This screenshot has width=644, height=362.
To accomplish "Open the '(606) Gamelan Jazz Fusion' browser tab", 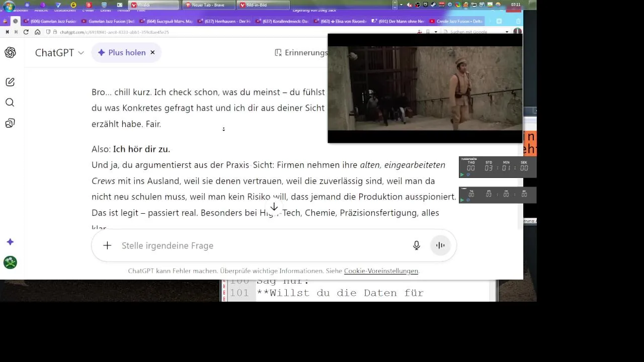I will click(49, 21).
